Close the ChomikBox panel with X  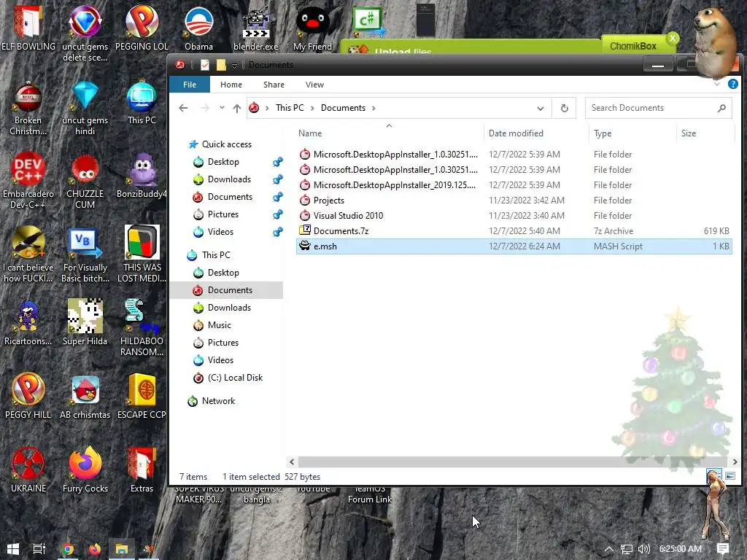coord(672,38)
